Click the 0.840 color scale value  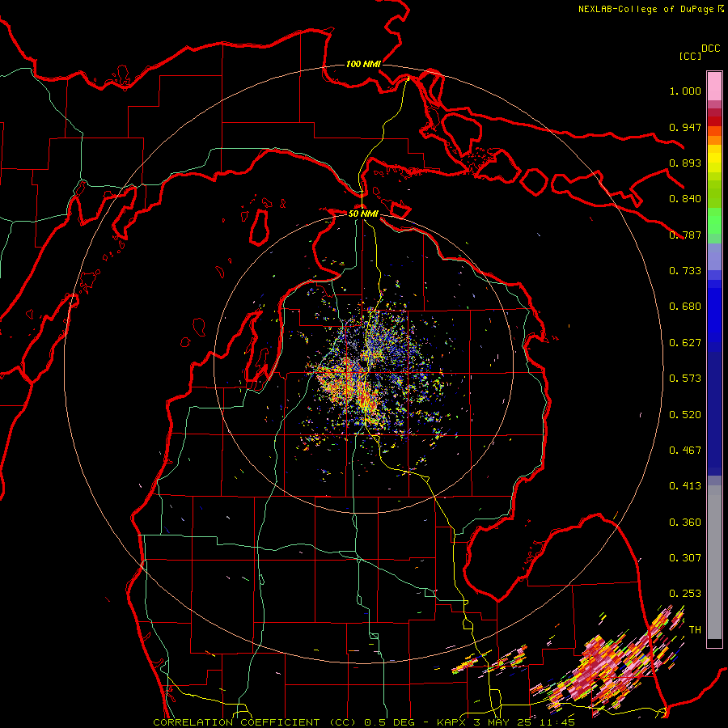[x=685, y=199]
